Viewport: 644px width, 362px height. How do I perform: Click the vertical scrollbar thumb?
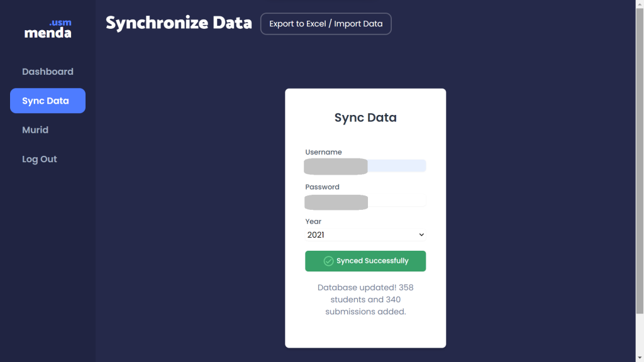click(640, 161)
